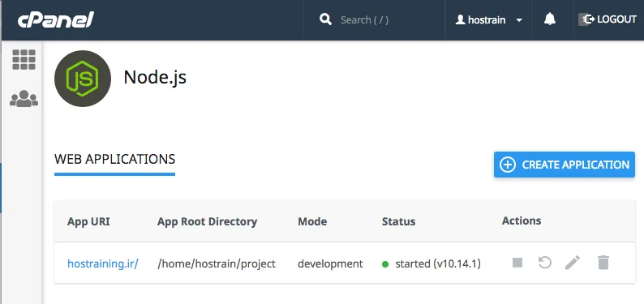Select /home/hostrain/project directory text

217,263
